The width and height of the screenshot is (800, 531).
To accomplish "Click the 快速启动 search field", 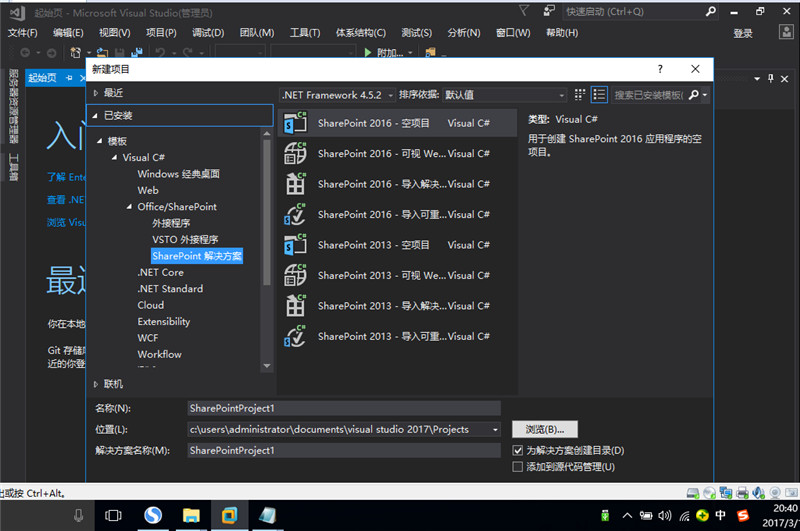I will pos(633,11).
